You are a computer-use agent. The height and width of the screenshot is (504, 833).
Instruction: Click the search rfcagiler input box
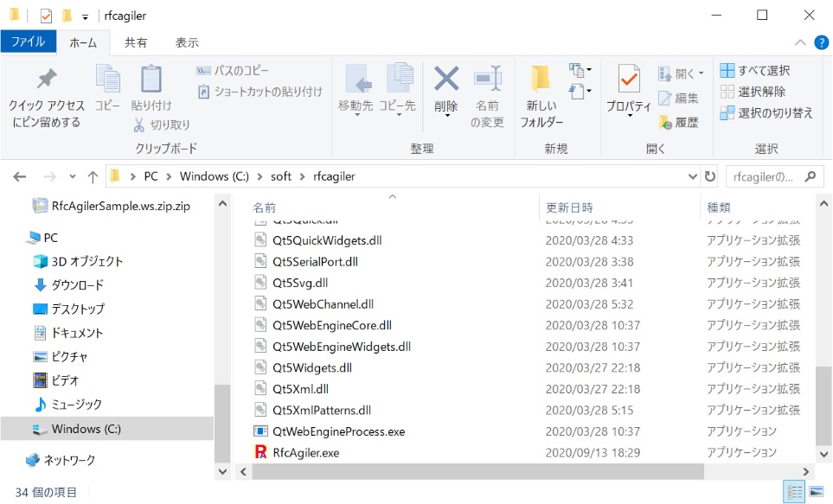point(765,176)
